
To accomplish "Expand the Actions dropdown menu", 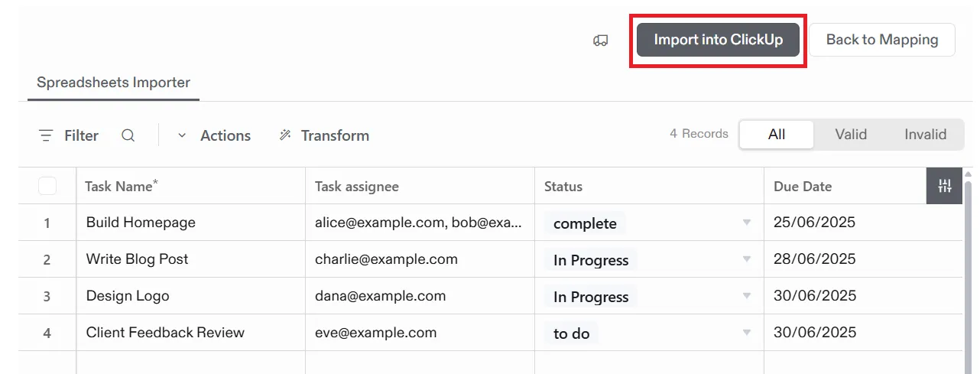I will (x=214, y=135).
